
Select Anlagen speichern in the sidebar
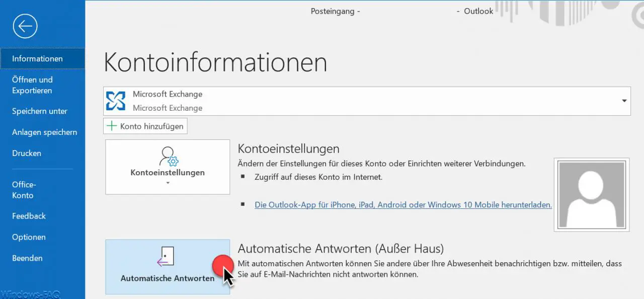[x=43, y=132]
